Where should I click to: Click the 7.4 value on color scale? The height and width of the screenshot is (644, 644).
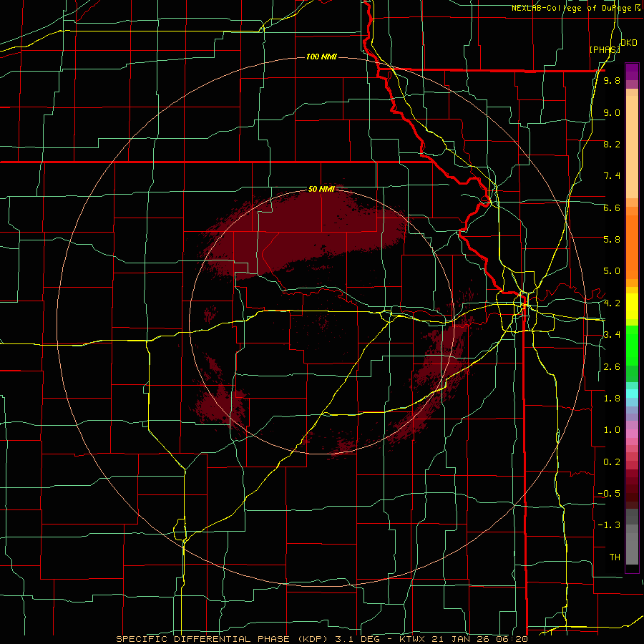click(x=612, y=176)
